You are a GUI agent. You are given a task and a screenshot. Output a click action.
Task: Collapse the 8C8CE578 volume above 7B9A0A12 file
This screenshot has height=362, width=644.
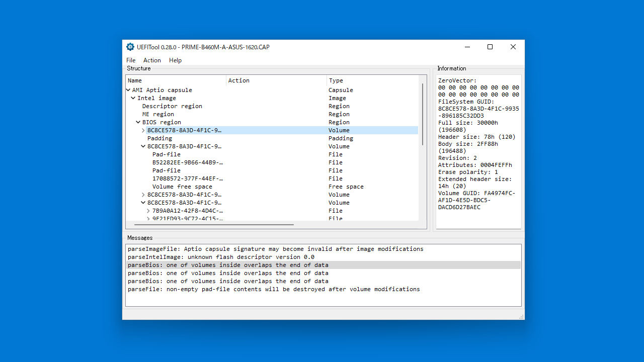(x=143, y=203)
